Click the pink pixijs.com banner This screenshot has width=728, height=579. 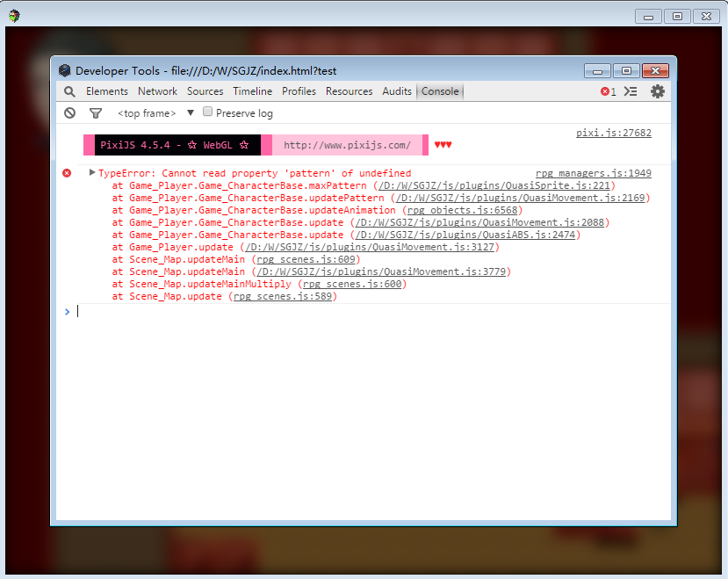tap(347, 145)
